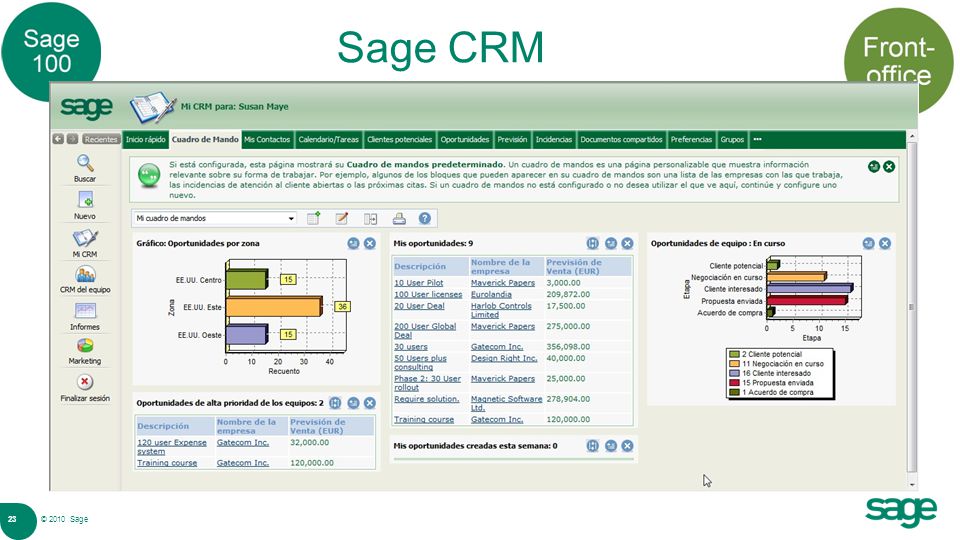This screenshot has width=960, height=540.
Task: Expand more tabs with the ellipsis
Action: (757, 140)
